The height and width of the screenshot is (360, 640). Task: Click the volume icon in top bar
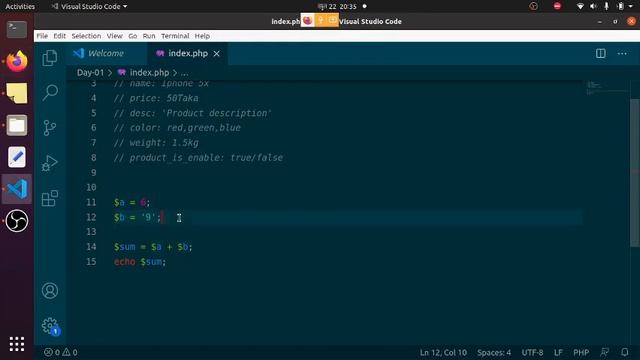click(593, 6)
